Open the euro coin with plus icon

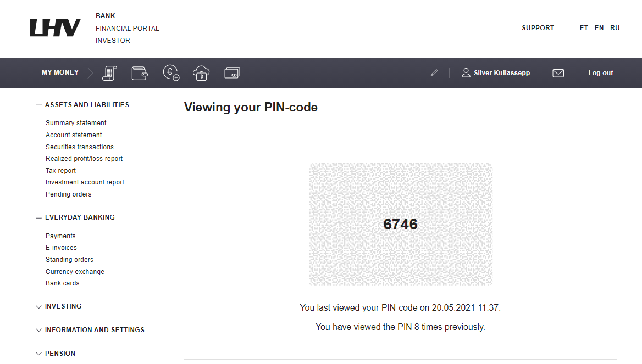pyautogui.click(x=171, y=73)
